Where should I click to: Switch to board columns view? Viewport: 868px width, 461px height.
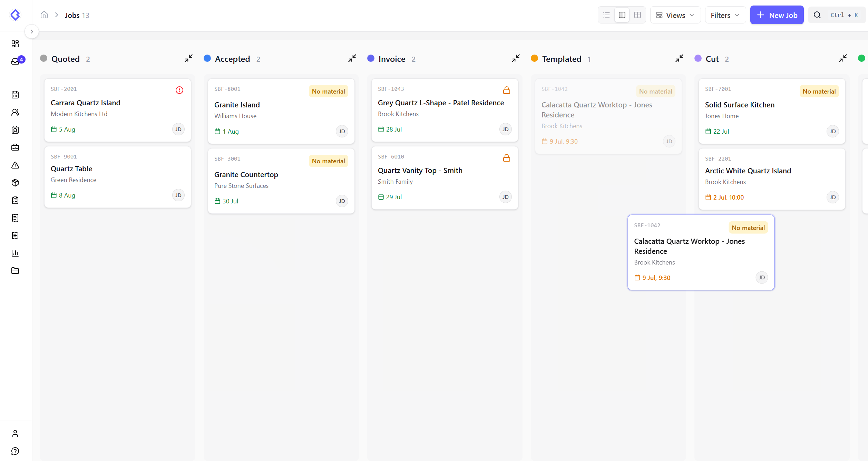(x=622, y=15)
